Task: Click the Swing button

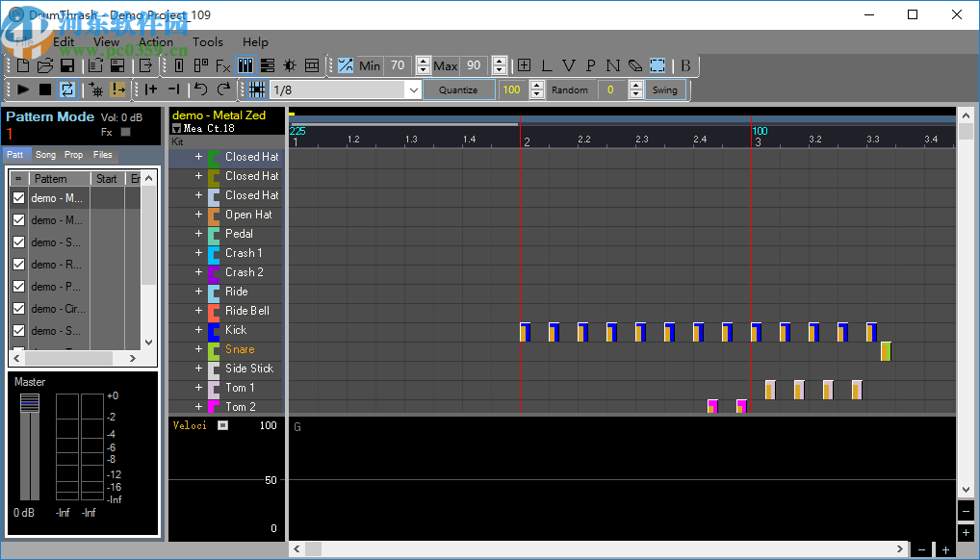Action: (664, 89)
